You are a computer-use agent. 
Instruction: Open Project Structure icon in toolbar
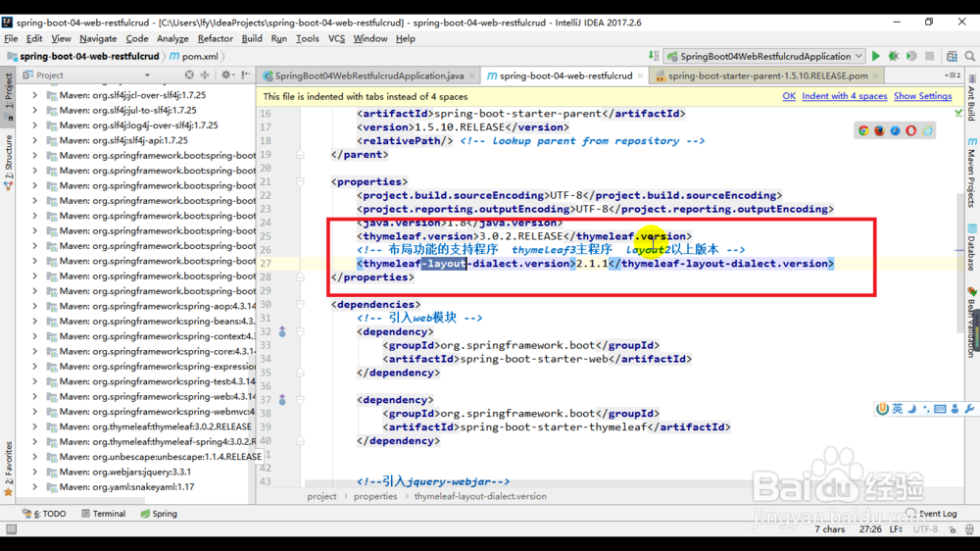952,56
